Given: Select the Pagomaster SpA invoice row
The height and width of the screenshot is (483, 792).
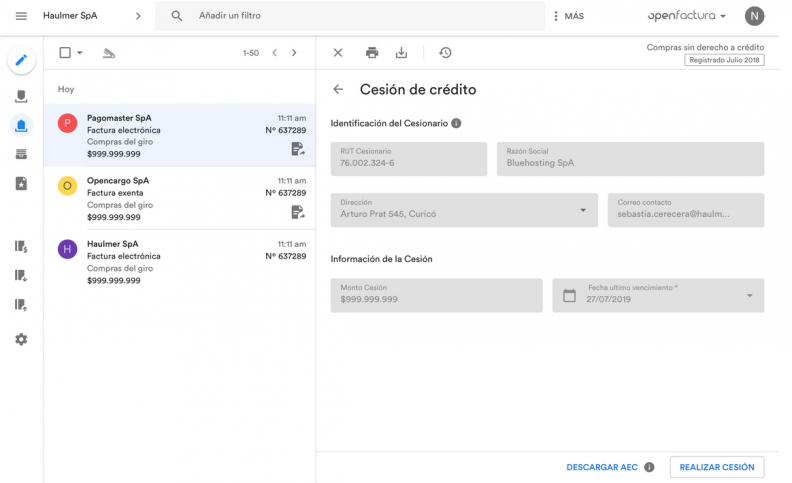Looking at the screenshot, I should (x=180, y=135).
